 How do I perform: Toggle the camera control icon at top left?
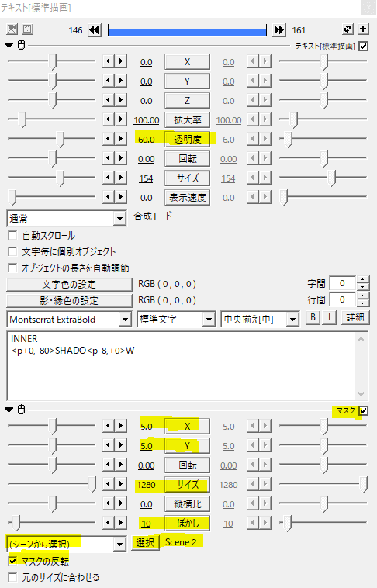(x=12, y=29)
